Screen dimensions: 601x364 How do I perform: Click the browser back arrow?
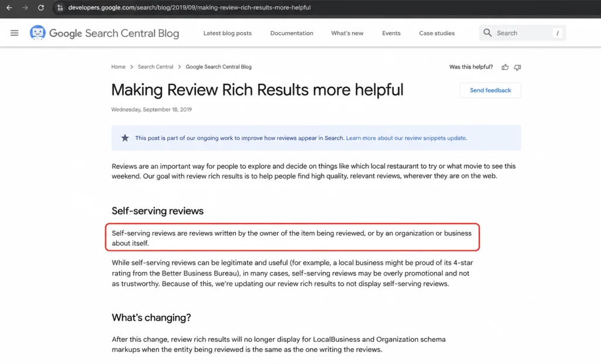[9, 8]
